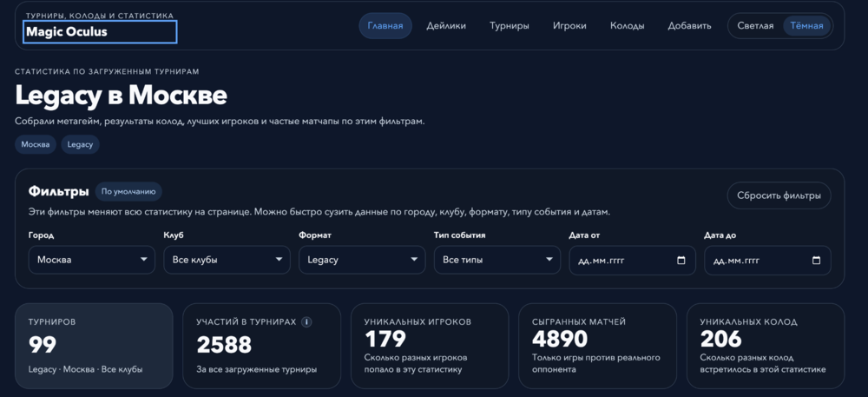
Task: Click the Уникальных колод 206 value
Action: tap(720, 338)
